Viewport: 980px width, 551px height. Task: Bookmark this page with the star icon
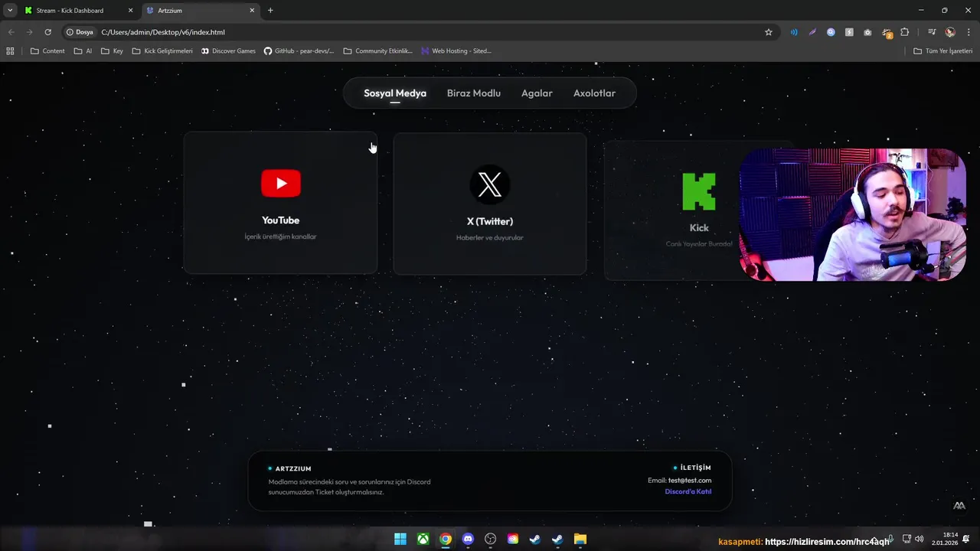click(769, 32)
